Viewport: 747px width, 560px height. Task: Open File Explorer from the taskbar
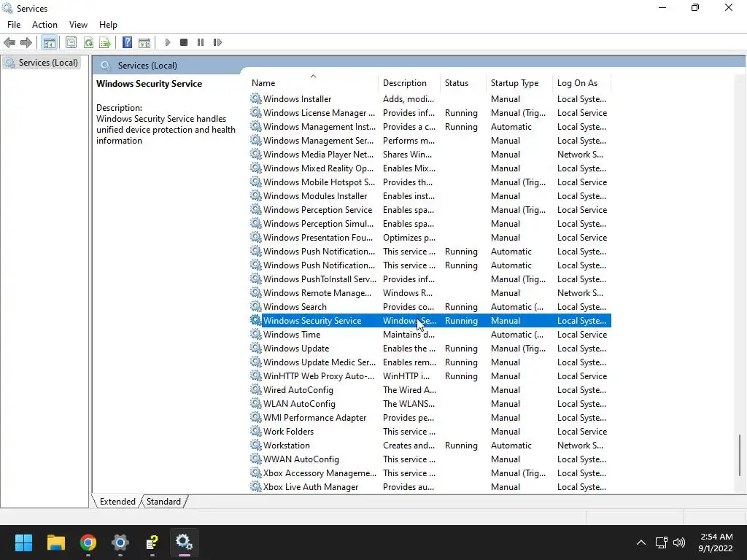pos(55,542)
